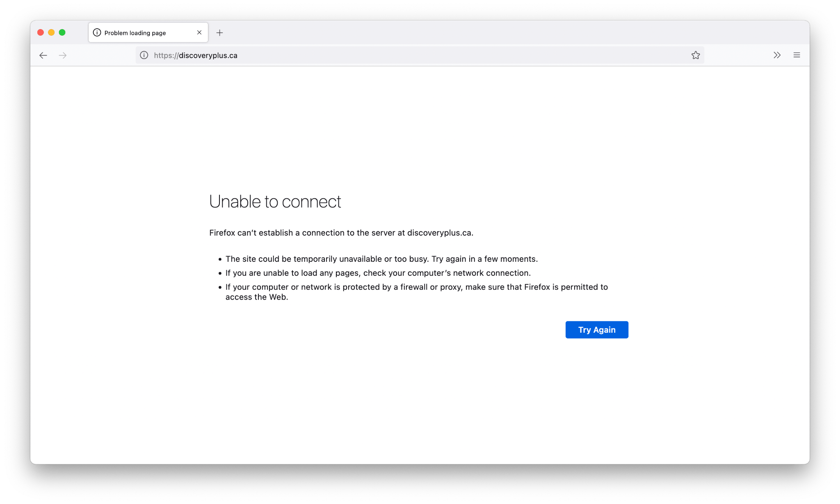840x504 pixels.
Task: Click the forward navigation arrow
Action: point(63,55)
